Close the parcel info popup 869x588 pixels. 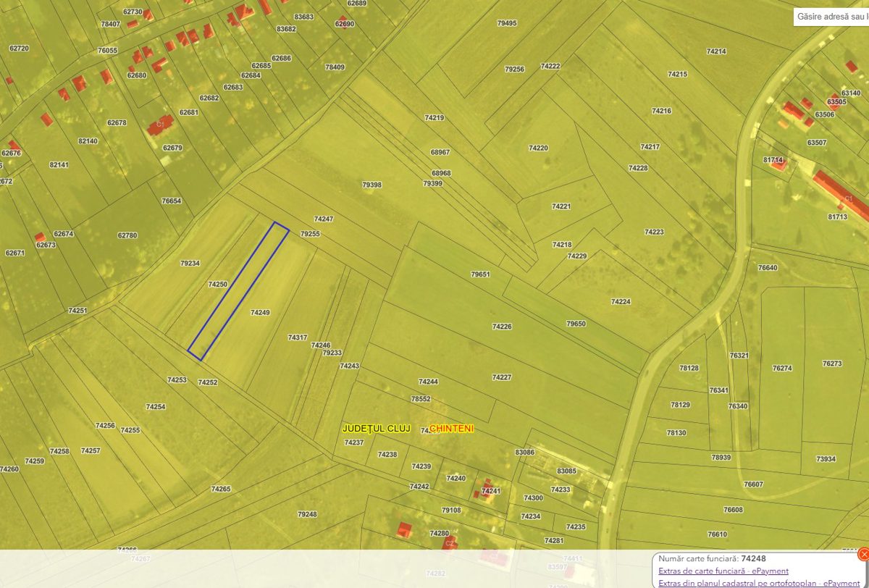tap(863, 554)
